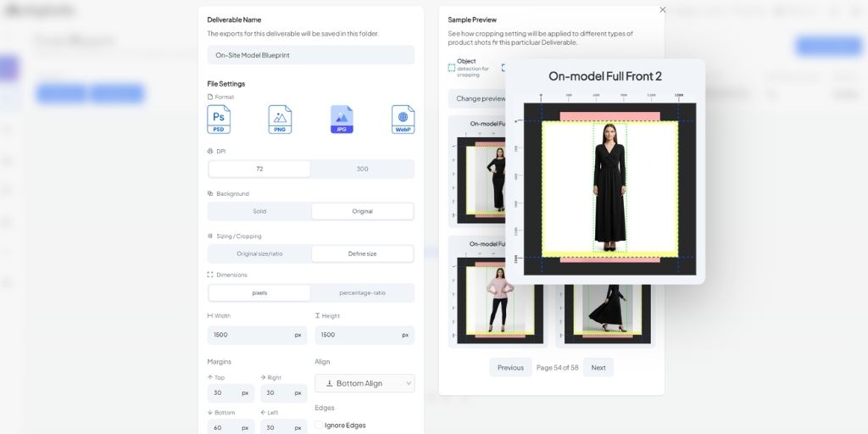Click the Object detection for cropping icon
This screenshot has width=868, height=434.
[x=451, y=68]
